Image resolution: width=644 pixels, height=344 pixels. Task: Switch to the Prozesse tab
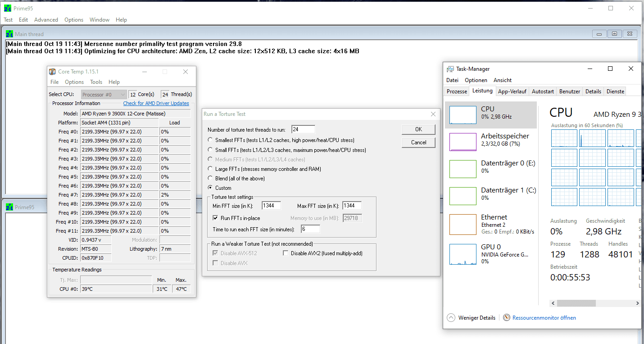click(x=457, y=91)
